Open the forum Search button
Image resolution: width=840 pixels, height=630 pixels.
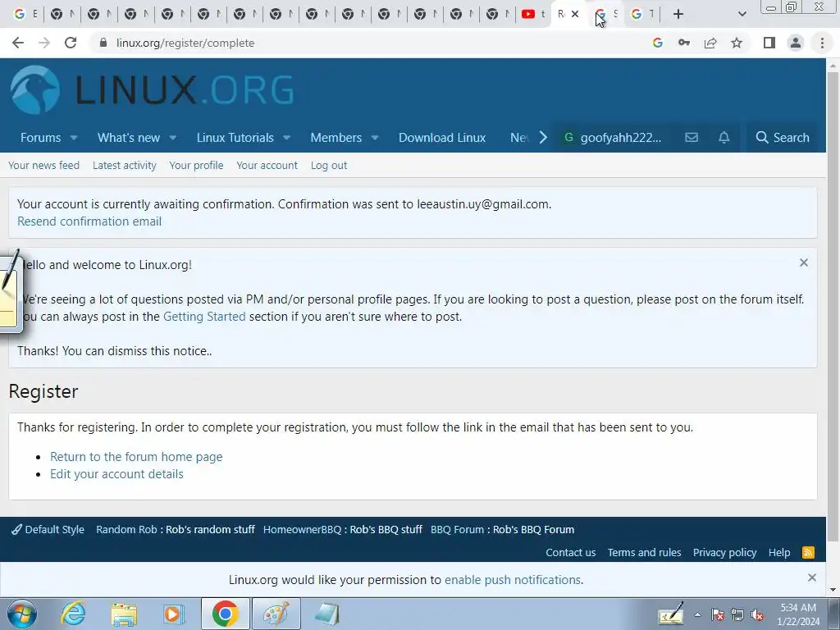pos(783,138)
